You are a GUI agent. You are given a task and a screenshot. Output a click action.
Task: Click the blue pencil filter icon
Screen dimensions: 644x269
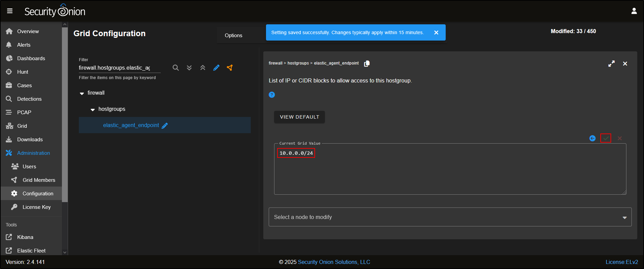(x=216, y=68)
